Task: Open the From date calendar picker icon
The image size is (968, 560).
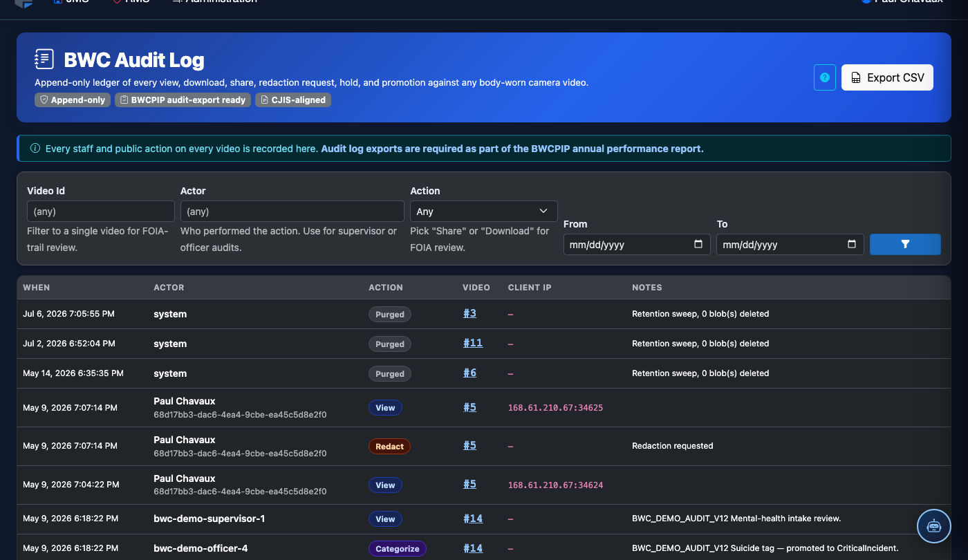Action: 698,244
